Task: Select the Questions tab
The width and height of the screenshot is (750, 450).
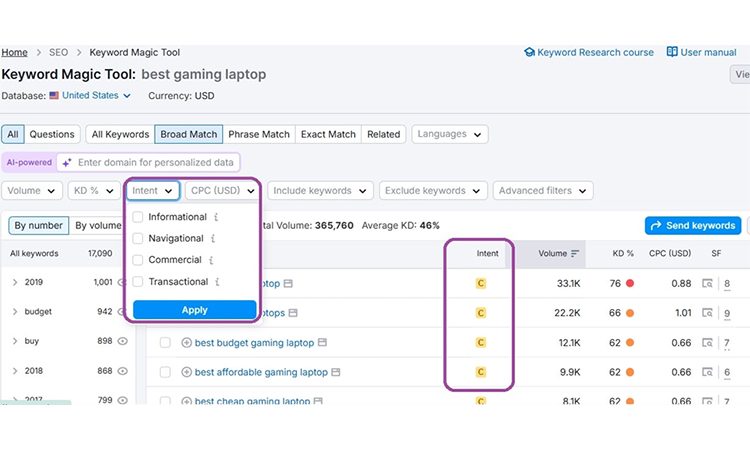Action: (51, 134)
